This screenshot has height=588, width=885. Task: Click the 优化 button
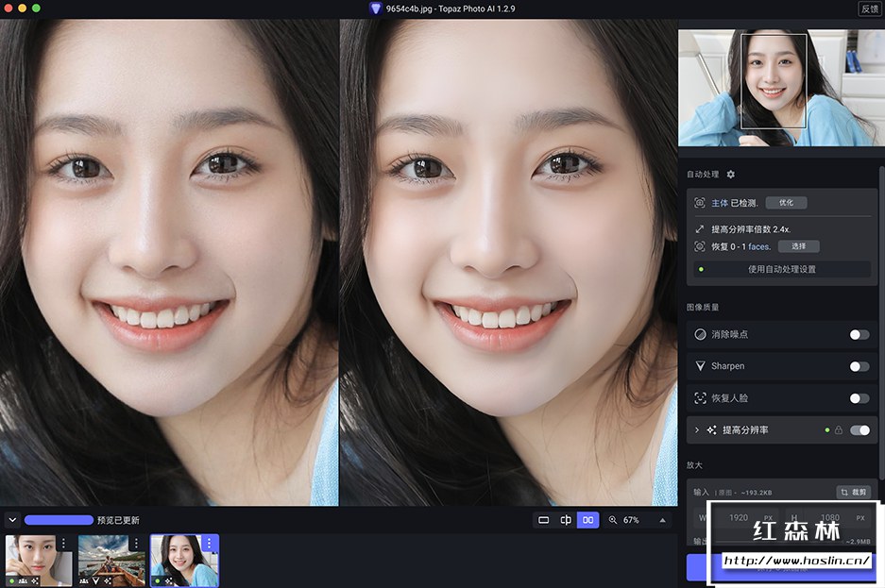coord(786,203)
